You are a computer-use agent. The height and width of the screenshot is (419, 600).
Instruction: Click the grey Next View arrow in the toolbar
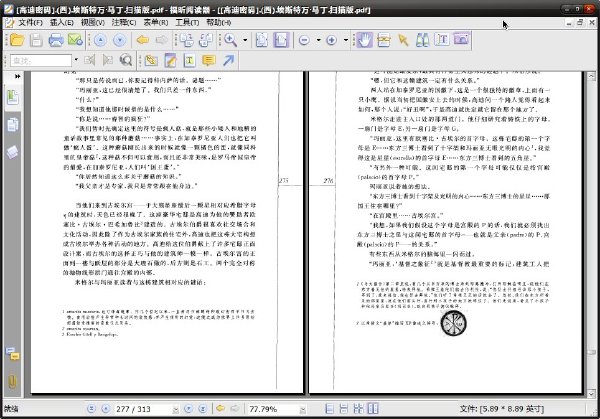click(x=161, y=40)
